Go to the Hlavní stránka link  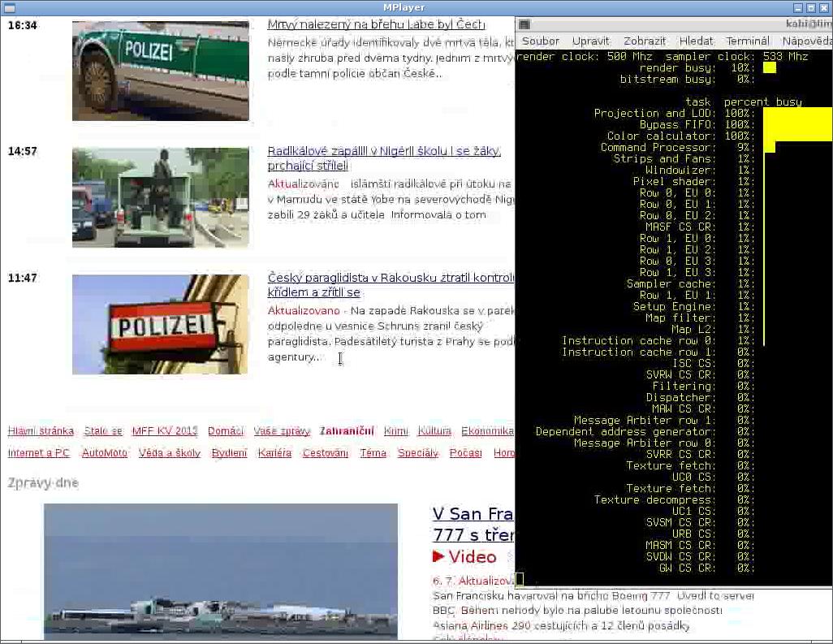[x=41, y=431]
